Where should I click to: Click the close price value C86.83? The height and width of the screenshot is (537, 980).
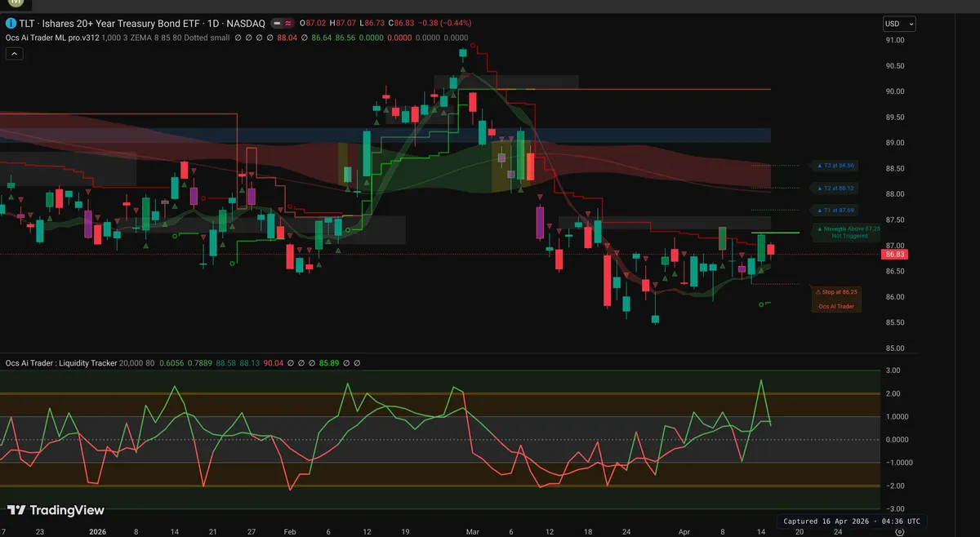point(401,24)
